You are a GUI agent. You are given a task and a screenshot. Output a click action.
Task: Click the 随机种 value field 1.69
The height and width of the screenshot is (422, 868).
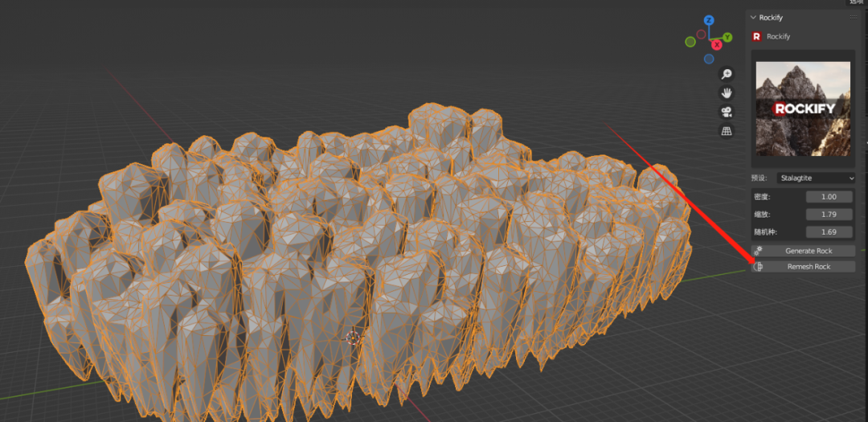pyautogui.click(x=829, y=232)
